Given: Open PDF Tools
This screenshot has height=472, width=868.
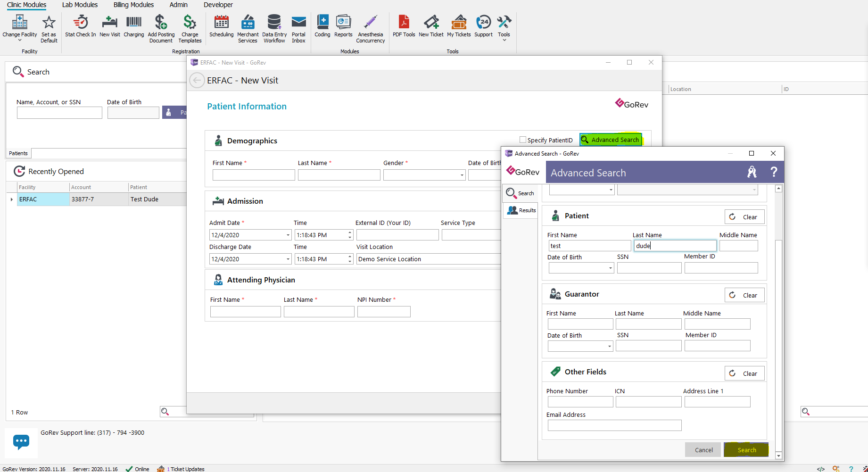Looking at the screenshot, I should pos(404,26).
